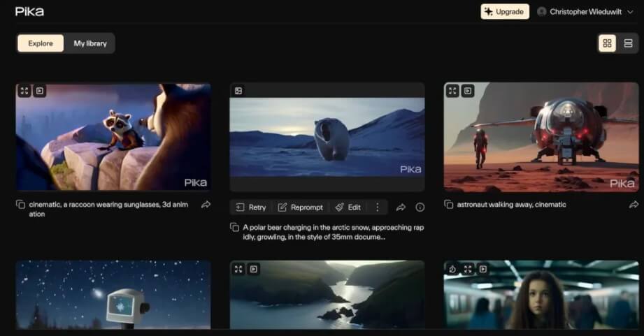Viewport: 644px width, 336px height.
Task: Open the raccoon with sunglasses thumbnail
Action: 113,137
